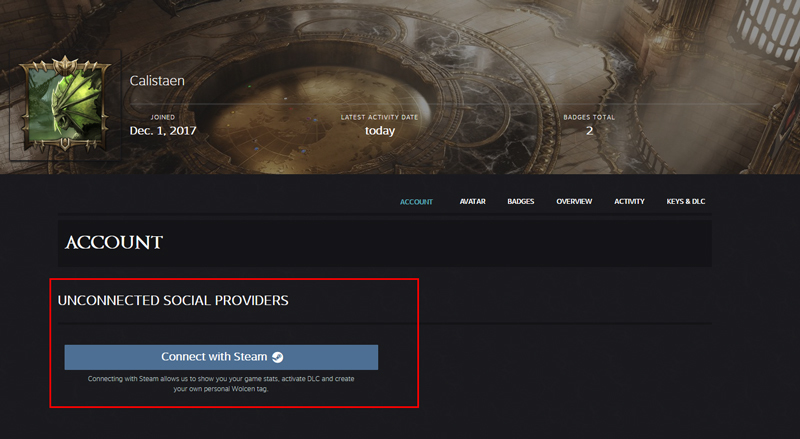The image size is (800, 439).
Task: Open the Account tab
Action: (x=416, y=202)
